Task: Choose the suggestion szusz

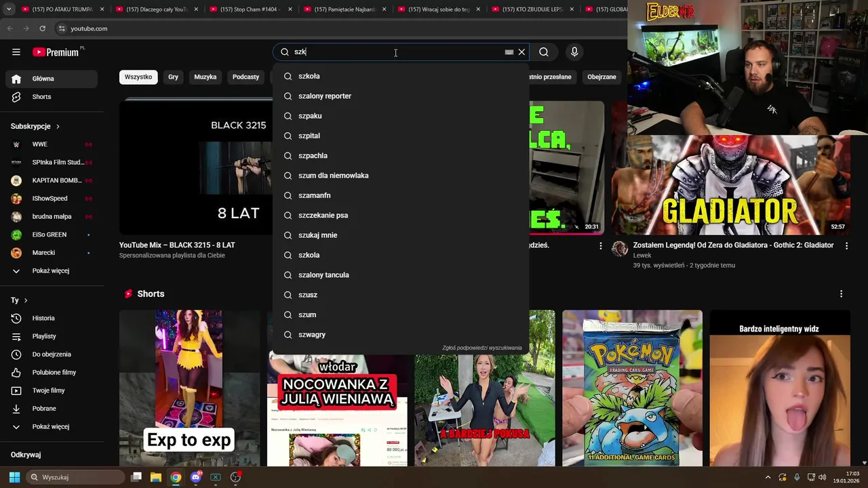Action: click(x=401, y=295)
